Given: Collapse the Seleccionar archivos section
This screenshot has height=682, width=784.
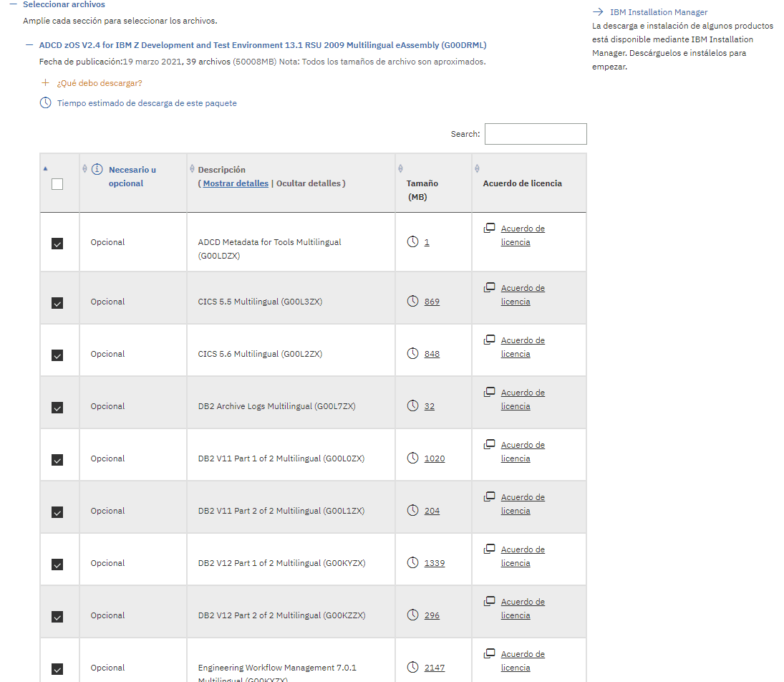Looking at the screenshot, I should coord(13,4).
